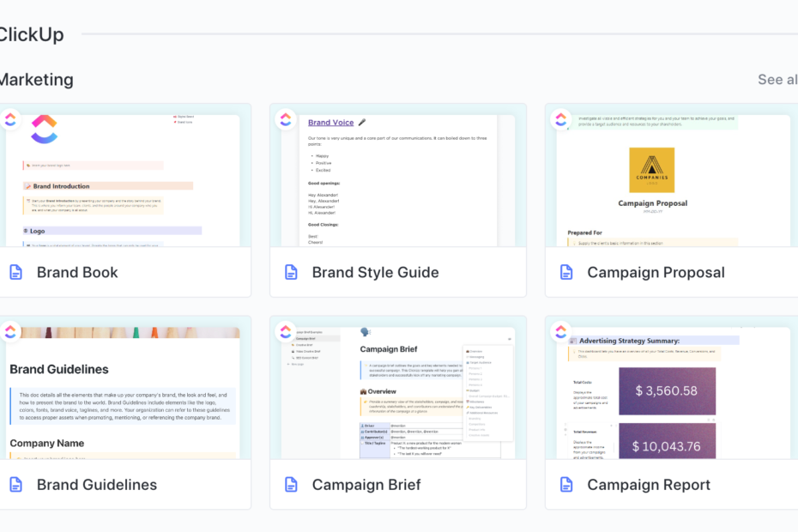Click the document icon beside Brand Guidelines title
Viewport: 798px width, 532px height.
(15, 485)
